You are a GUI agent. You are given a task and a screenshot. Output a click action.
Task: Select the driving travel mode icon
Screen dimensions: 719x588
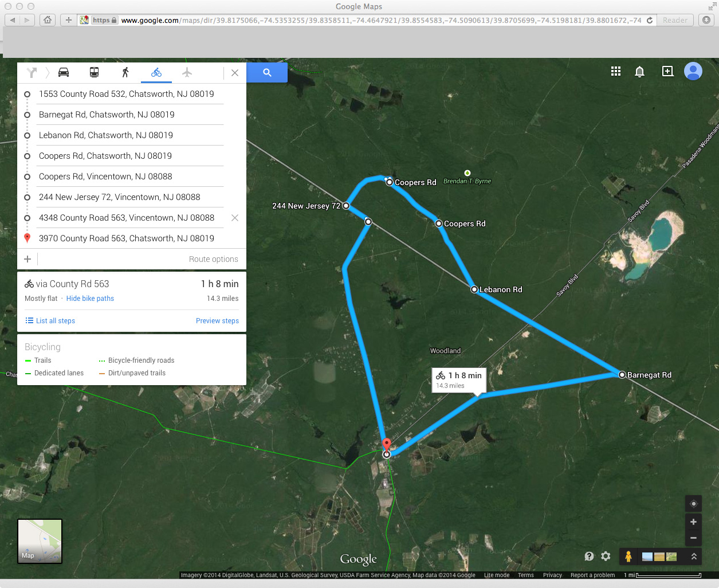click(64, 72)
